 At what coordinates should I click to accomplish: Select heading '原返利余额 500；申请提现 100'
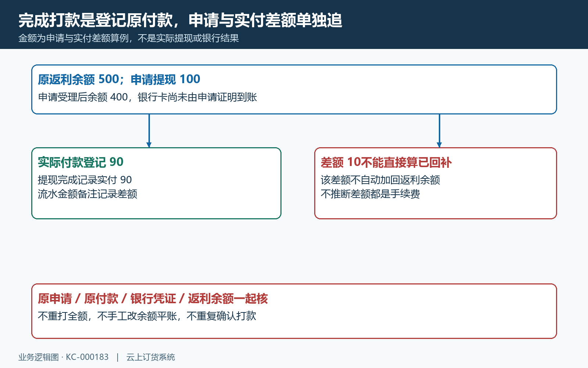click(119, 79)
